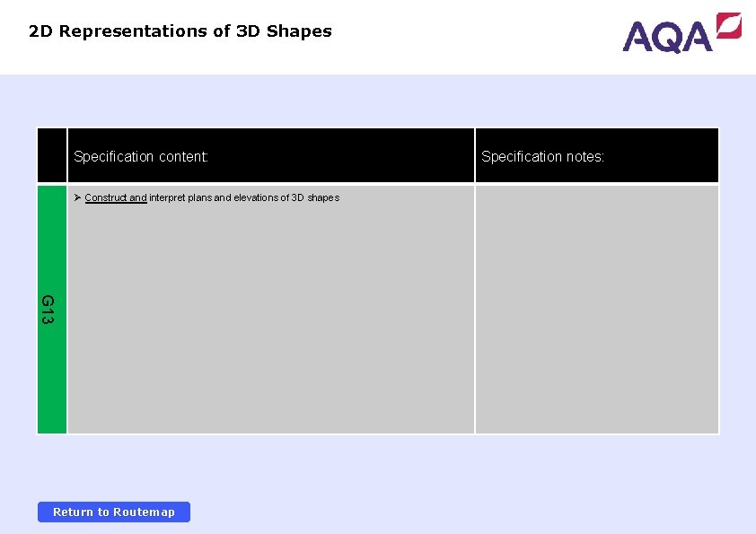Image resolution: width=756 pixels, height=534 pixels.
Task: Select the black table header row
Action: (377, 155)
